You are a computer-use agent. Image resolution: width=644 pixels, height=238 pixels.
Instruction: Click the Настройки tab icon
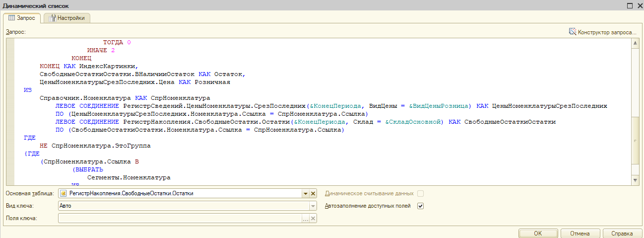(x=52, y=18)
